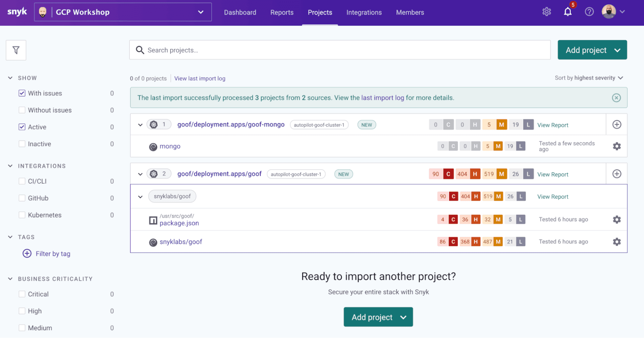Check the Inactive filter
Viewport: 644px width, 338px height.
pos(22,144)
